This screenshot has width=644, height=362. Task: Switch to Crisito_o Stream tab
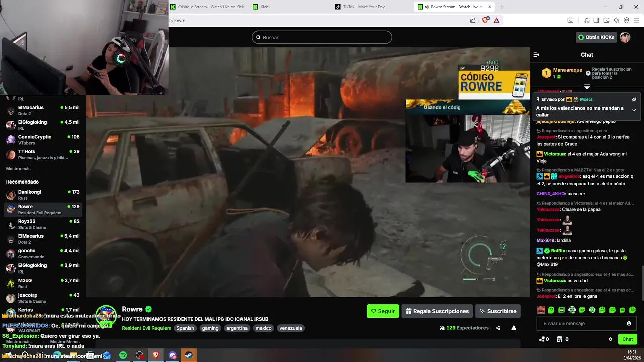(x=206, y=7)
